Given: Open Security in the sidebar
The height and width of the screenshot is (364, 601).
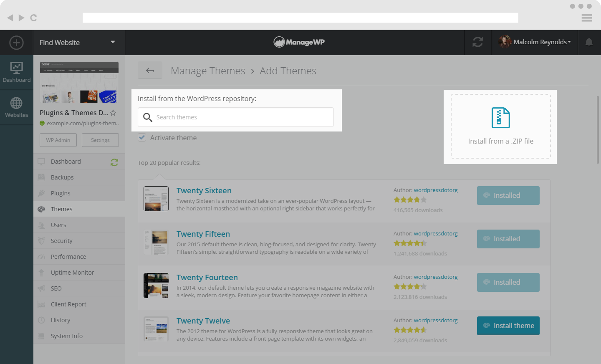Looking at the screenshot, I should tap(79, 241).
